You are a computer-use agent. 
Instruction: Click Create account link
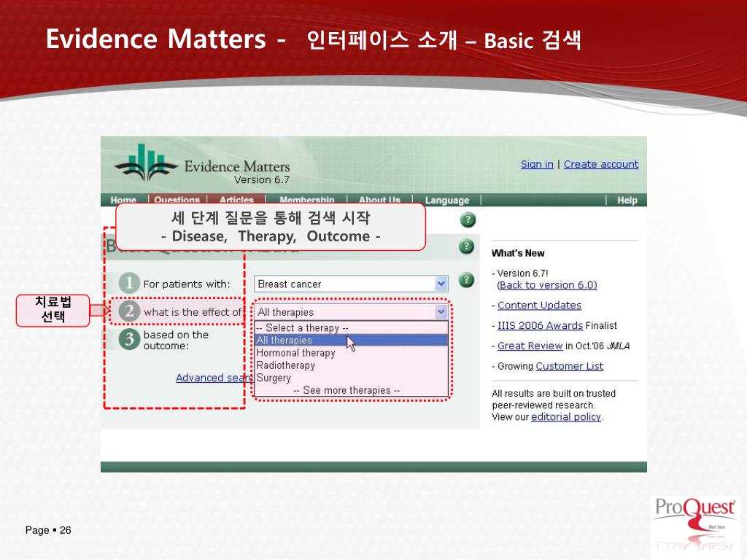(601, 164)
